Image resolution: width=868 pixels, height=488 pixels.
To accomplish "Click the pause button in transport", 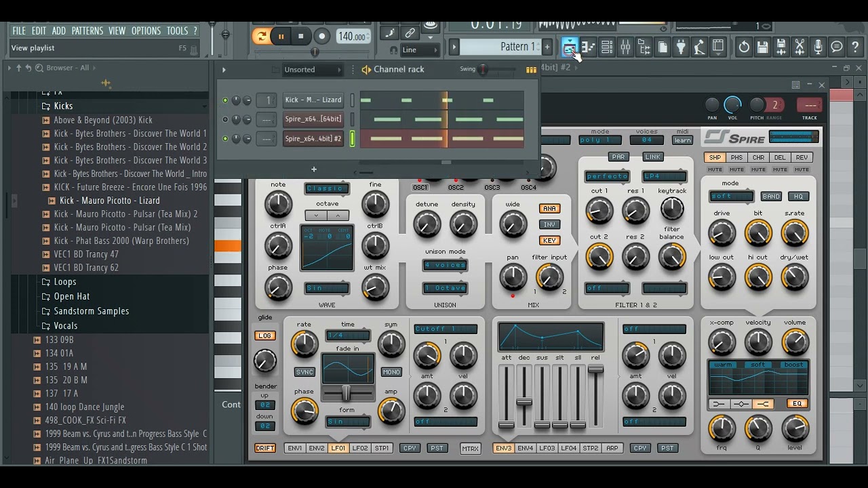I will click(x=281, y=37).
